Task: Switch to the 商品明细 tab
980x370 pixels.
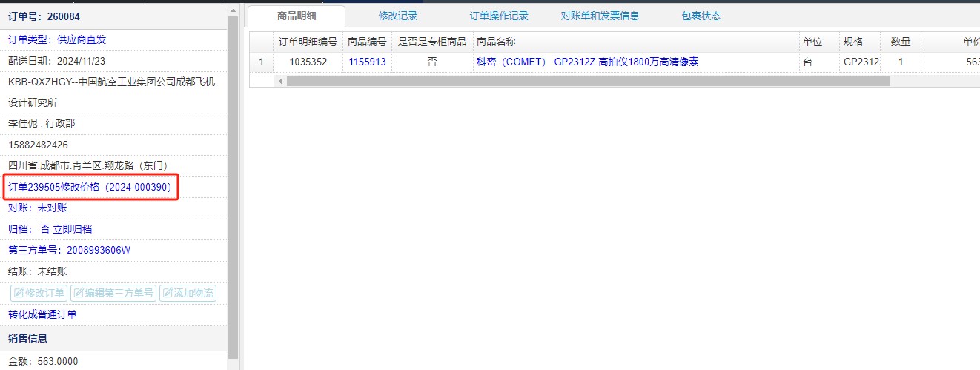Action: coord(297,16)
